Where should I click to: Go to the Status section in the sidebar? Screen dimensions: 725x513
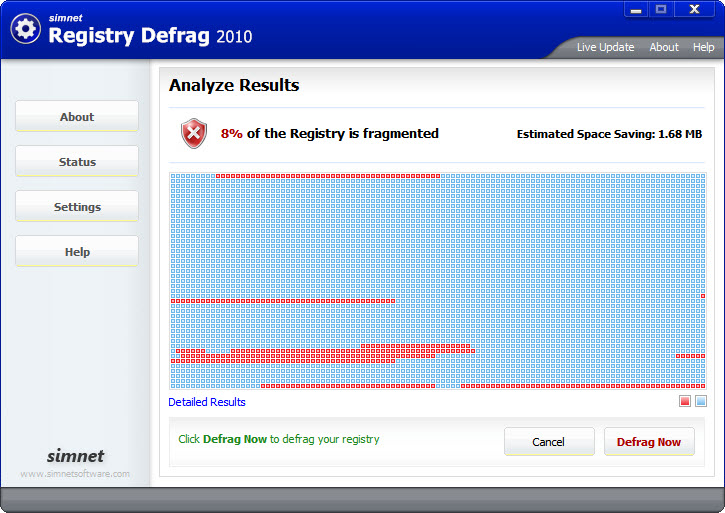[x=77, y=162]
